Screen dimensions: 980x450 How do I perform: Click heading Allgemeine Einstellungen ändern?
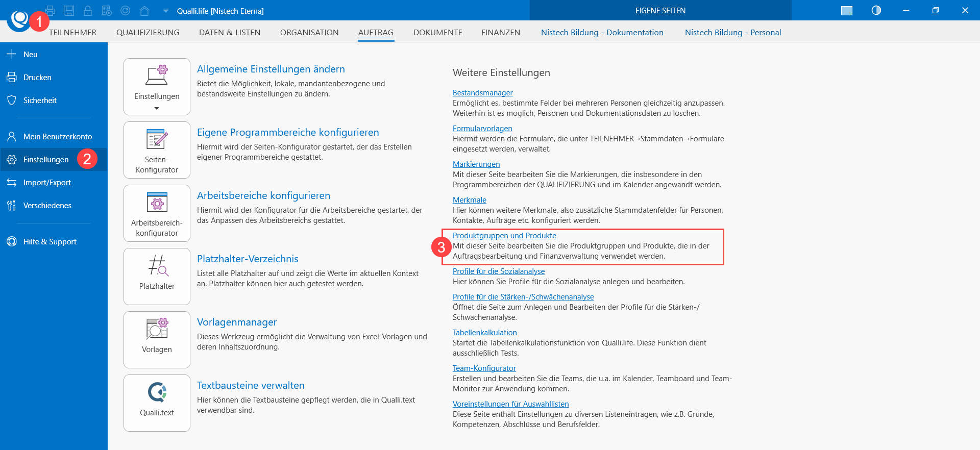tap(271, 69)
